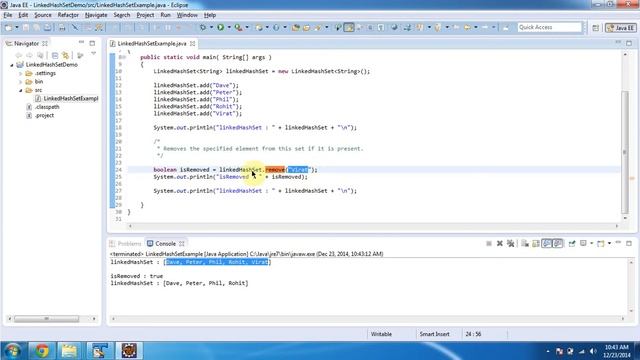Screen dimensions: 640x360
Task: Toggle Mark Occurrences highlighted toolbar button
Action: tap(349, 27)
